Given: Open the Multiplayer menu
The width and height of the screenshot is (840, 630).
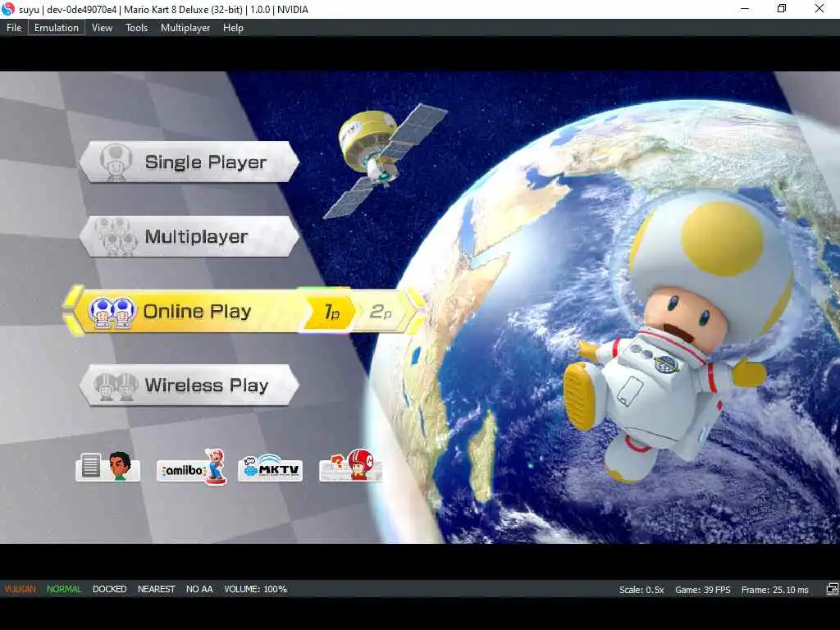Looking at the screenshot, I should click(185, 28).
